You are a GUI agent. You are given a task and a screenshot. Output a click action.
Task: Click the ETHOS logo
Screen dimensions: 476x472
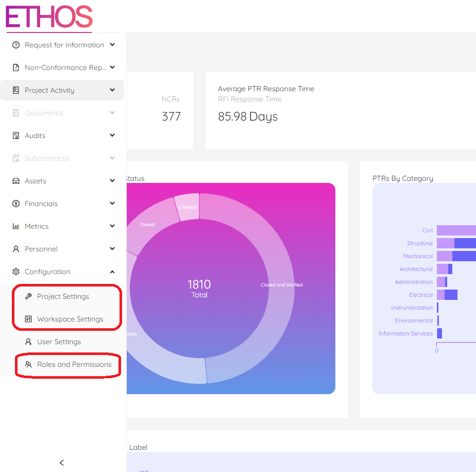coord(49,16)
